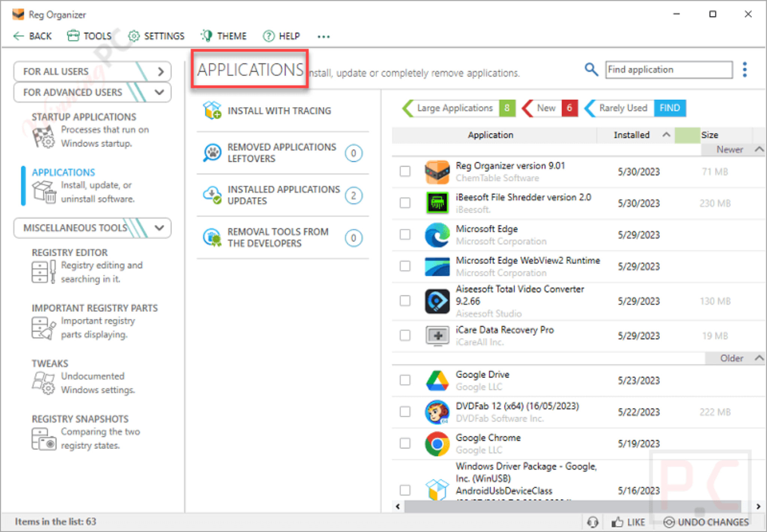The height and width of the screenshot is (532, 767).
Task: Click the Reg Organizer title bar logo
Action: [18, 14]
